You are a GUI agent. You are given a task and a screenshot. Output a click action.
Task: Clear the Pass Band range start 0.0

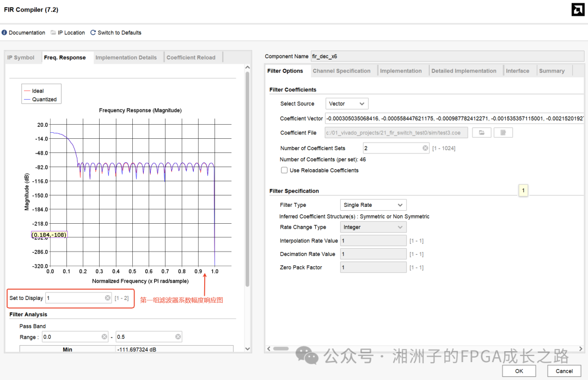tap(104, 337)
